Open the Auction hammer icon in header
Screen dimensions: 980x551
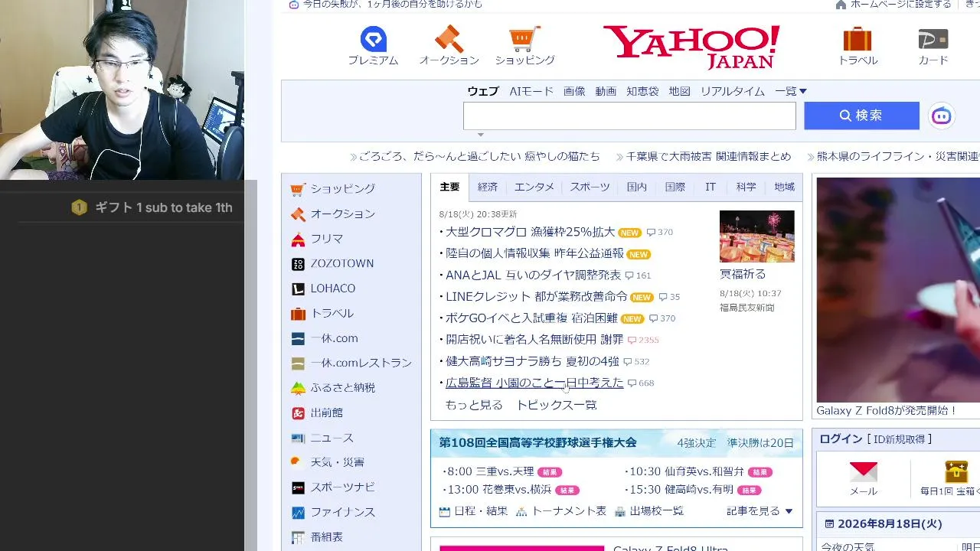449,39
